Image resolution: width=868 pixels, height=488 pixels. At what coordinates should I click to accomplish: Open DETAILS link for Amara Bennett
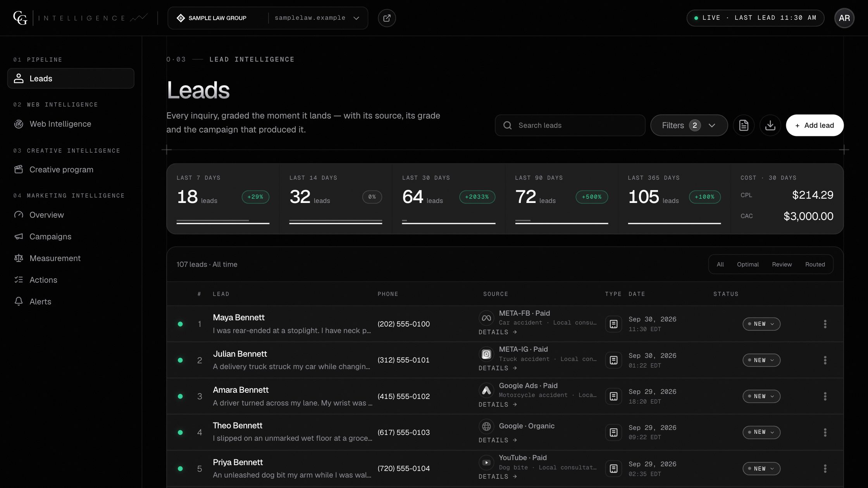pos(498,405)
